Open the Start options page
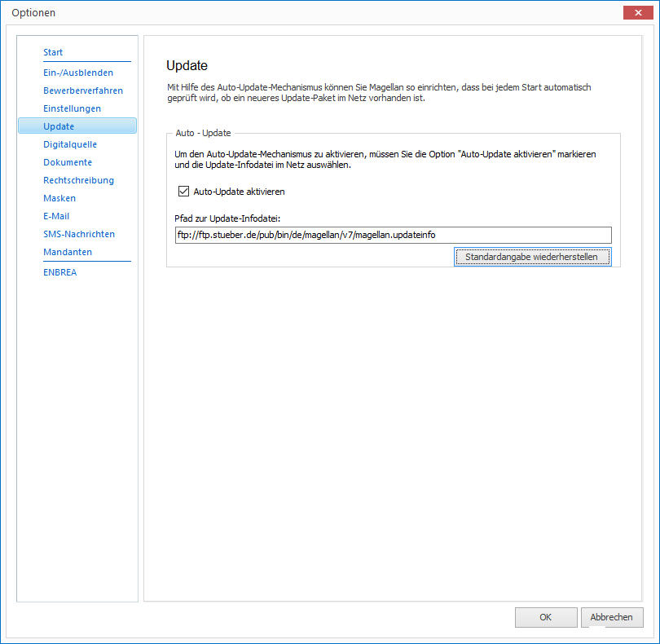The image size is (660, 644). coord(53,52)
